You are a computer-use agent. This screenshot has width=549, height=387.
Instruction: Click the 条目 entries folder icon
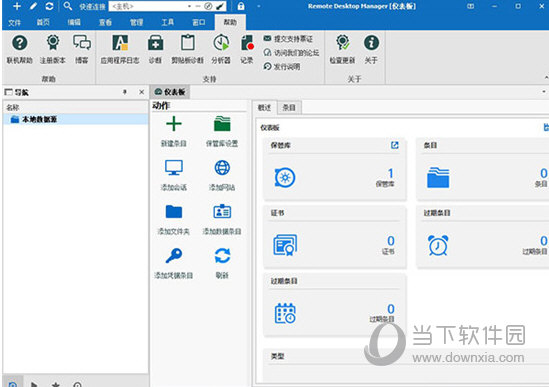438,178
